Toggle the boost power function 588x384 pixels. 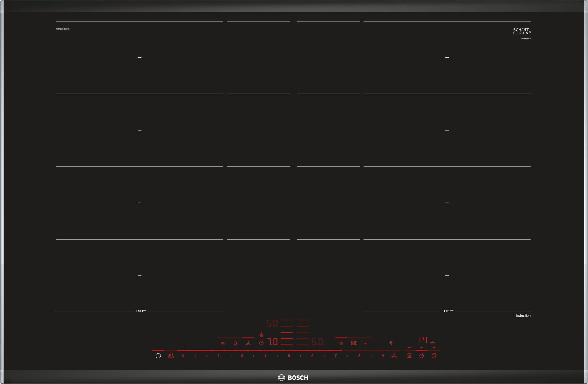tap(394, 356)
